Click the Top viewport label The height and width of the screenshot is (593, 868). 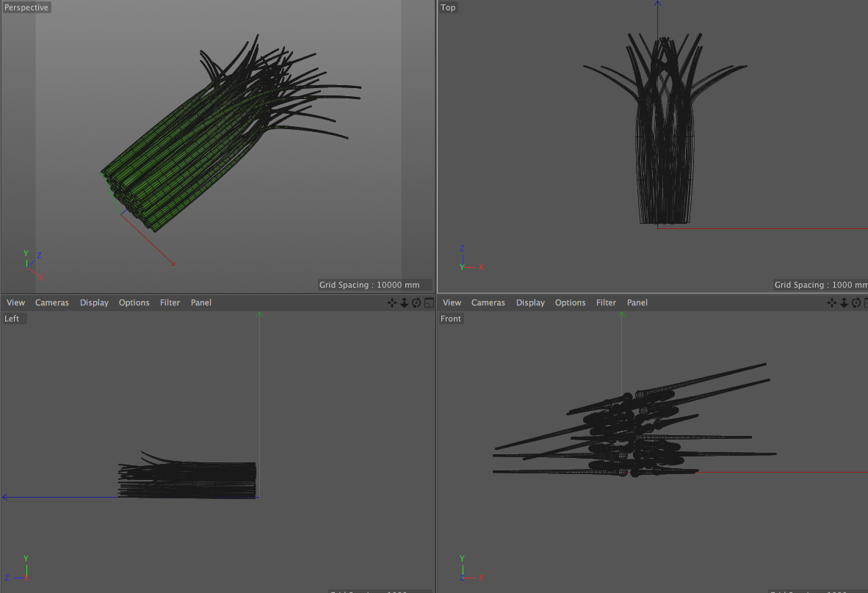449,7
